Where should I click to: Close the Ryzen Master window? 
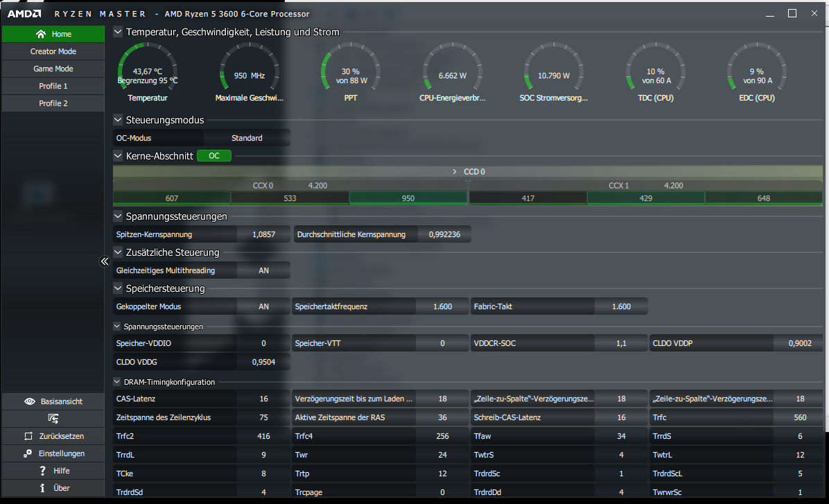pyautogui.click(x=814, y=13)
